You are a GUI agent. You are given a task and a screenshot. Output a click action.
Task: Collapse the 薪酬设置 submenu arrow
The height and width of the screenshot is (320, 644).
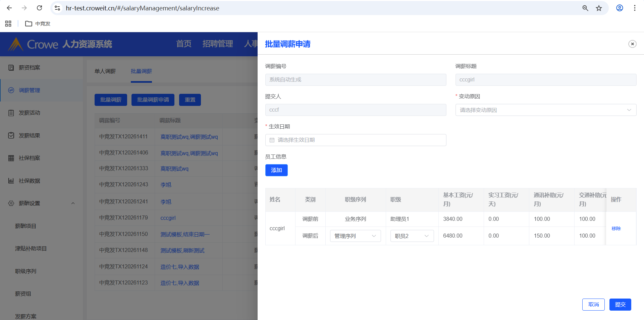coord(73,203)
